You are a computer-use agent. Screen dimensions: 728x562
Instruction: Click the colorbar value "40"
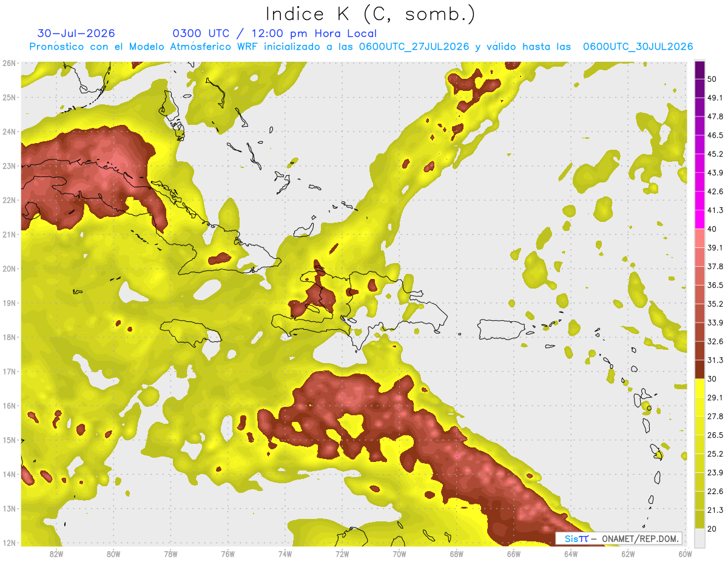click(x=713, y=229)
